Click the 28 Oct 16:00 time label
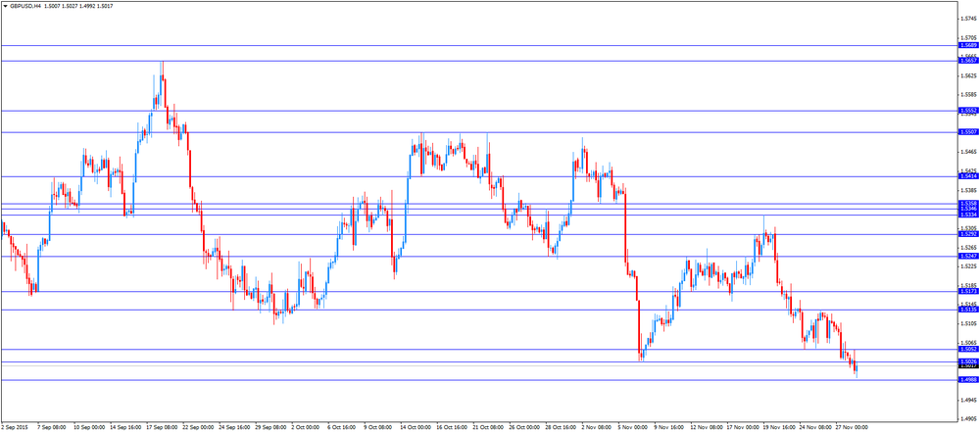 pos(559,428)
